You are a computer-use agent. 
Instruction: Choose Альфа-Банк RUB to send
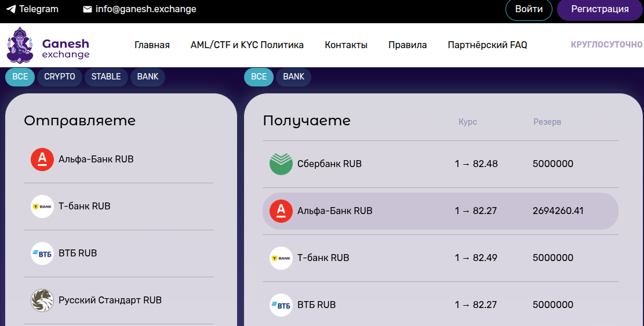119,160
